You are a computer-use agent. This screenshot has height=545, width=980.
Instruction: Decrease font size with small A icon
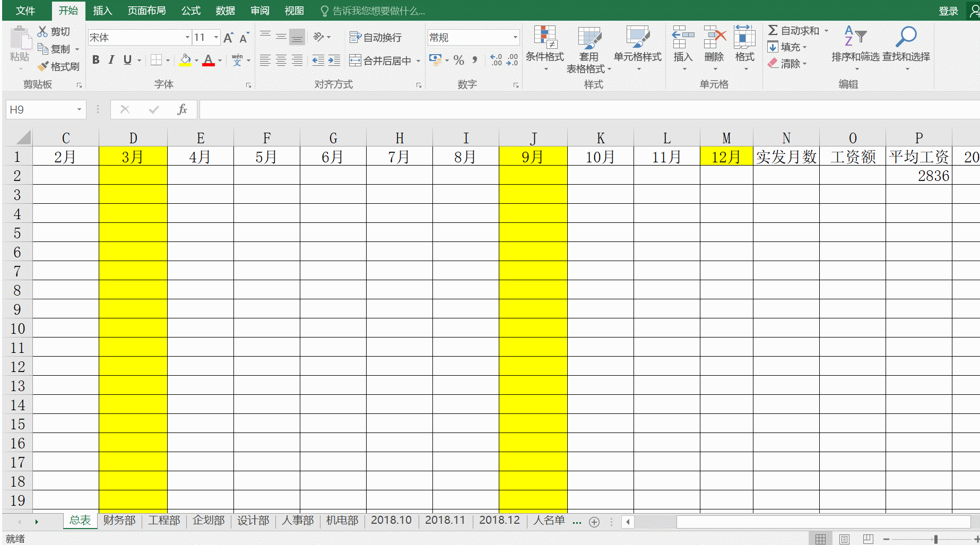click(x=244, y=38)
